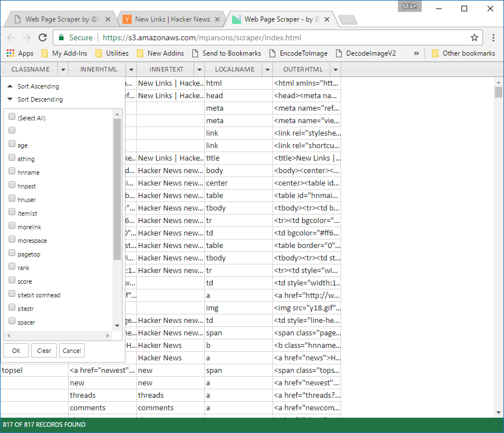
Task: Check the age filter checkbox
Action: [x=12, y=144]
